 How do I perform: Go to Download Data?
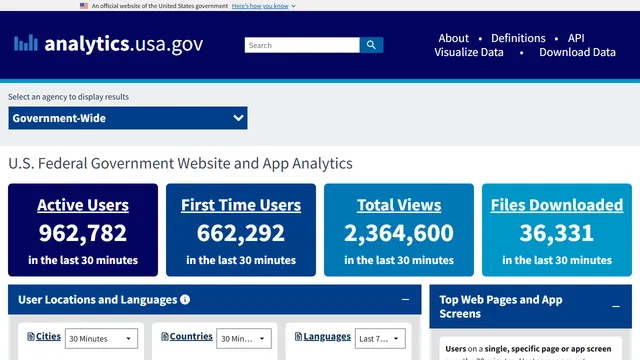(577, 52)
